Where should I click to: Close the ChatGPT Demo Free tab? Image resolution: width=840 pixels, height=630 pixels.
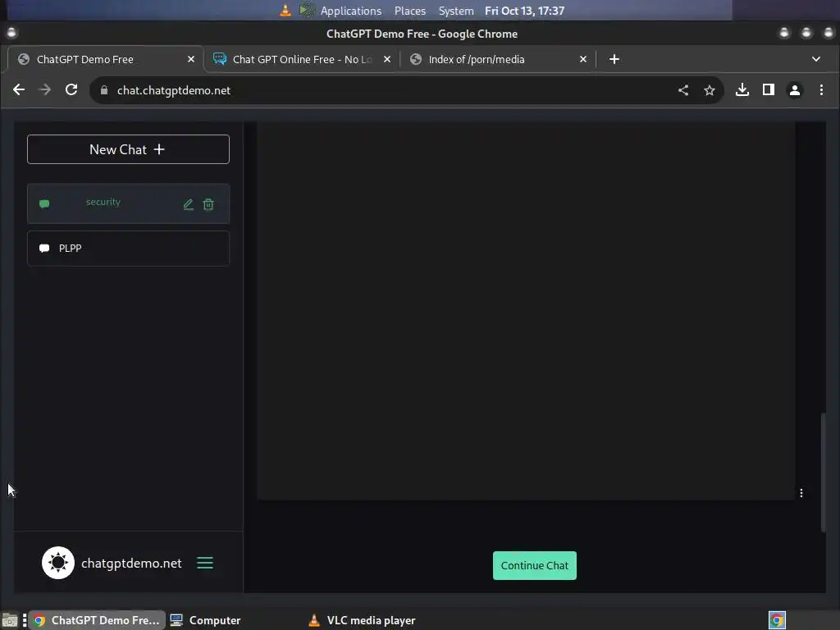pyautogui.click(x=190, y=59)
